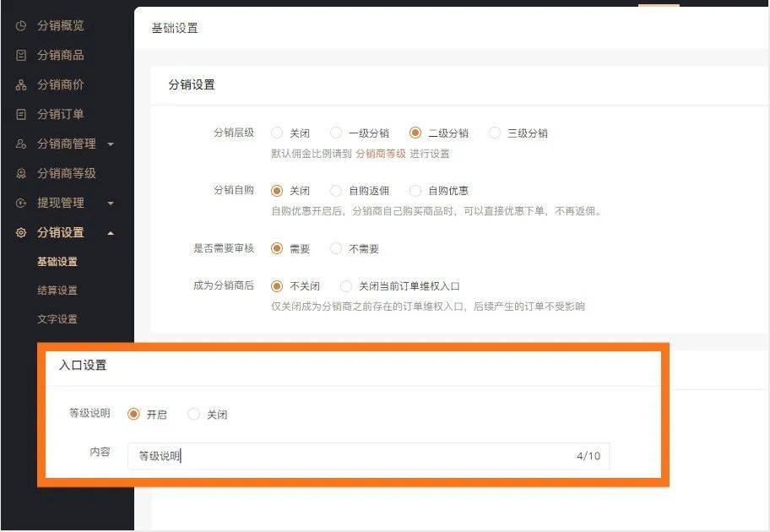The image size is (770, 532).
Task: Click the 分销订单 document icon
Action: click(20, 114)
